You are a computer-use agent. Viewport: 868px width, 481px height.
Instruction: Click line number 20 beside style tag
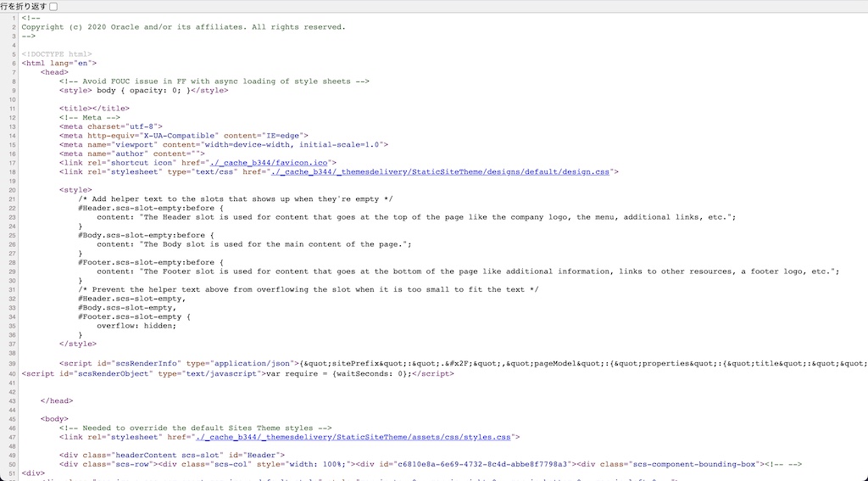13,190
